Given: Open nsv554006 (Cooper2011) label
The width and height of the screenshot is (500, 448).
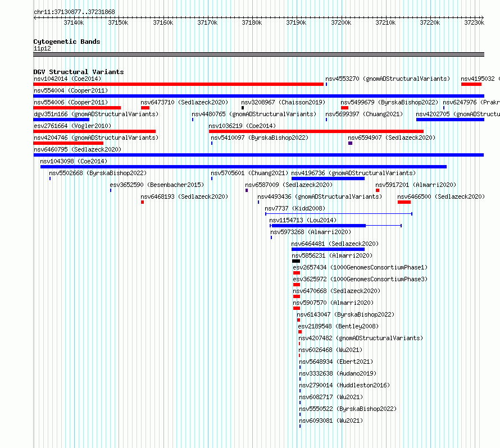Looking at the screenshot, I should point(71,102).
